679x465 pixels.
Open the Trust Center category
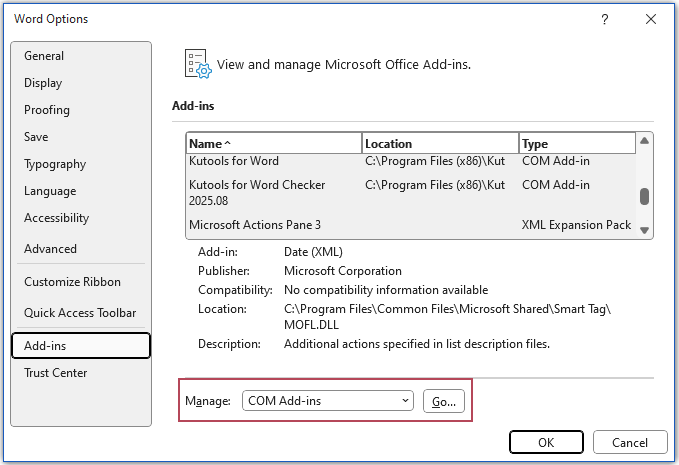56,373
